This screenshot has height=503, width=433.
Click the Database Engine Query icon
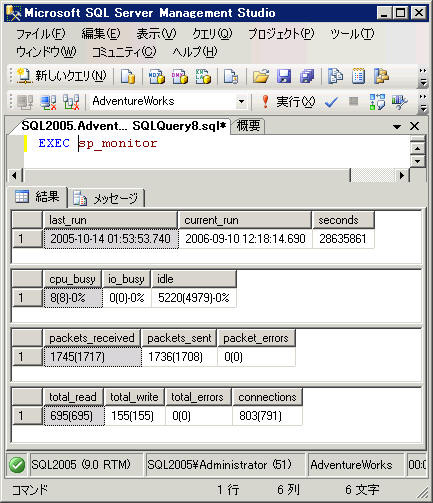(x=127, y=76)
